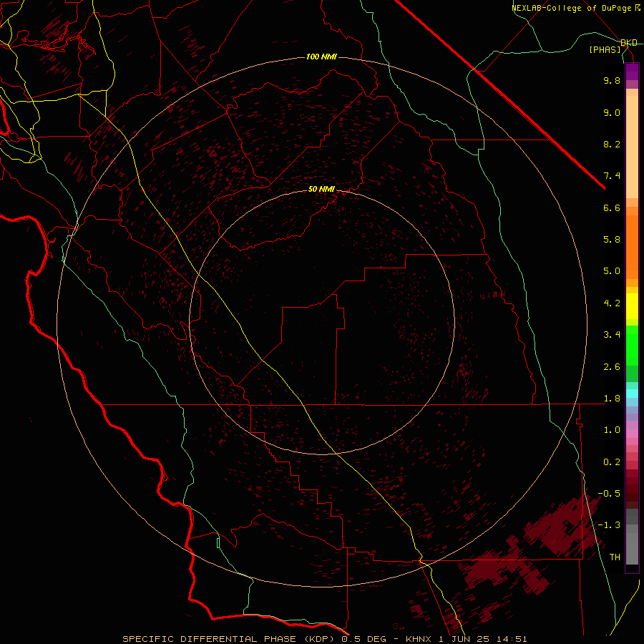The image size is (644, 644).
Task: Pick the pale peach band of the color bar
Action: (x=632, y=147)
